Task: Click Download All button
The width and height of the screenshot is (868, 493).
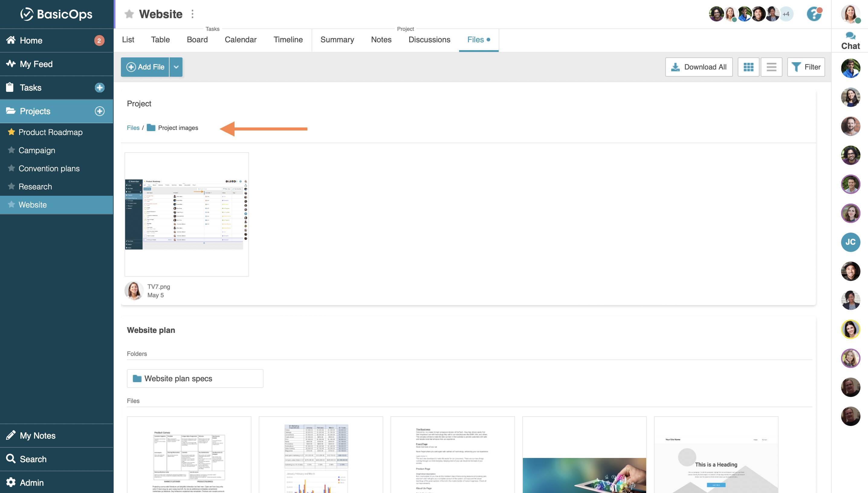Action: point(699,67)
